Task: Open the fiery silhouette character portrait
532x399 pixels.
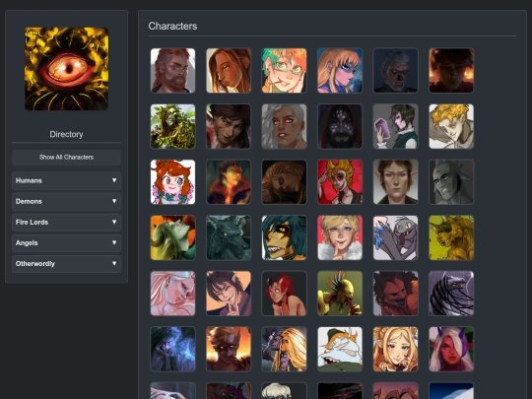Action: (x=451, y=71)
